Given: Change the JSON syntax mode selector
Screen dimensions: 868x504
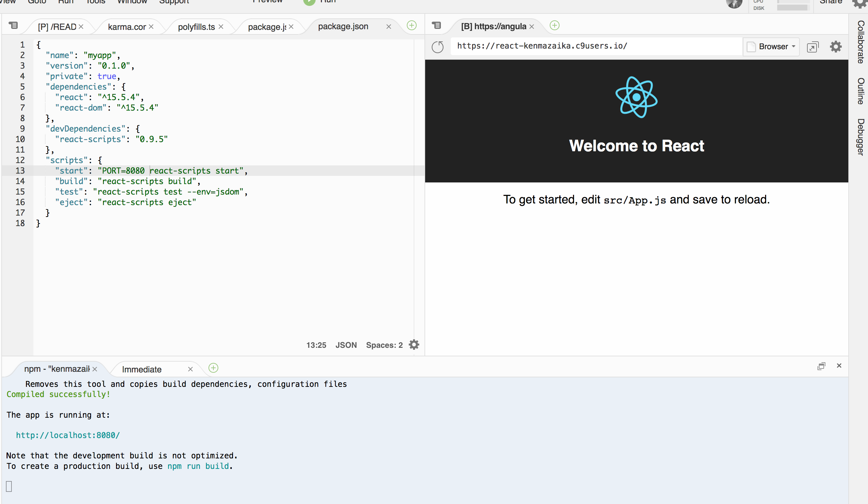Looking at the screenshot, I should pyautogui.click(x=346, y=345).
